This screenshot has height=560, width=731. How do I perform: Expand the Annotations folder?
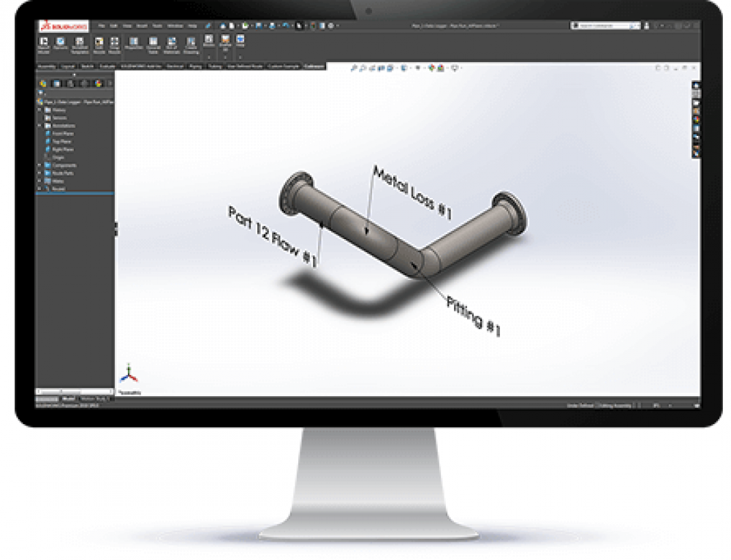click(x=39, y=126)
